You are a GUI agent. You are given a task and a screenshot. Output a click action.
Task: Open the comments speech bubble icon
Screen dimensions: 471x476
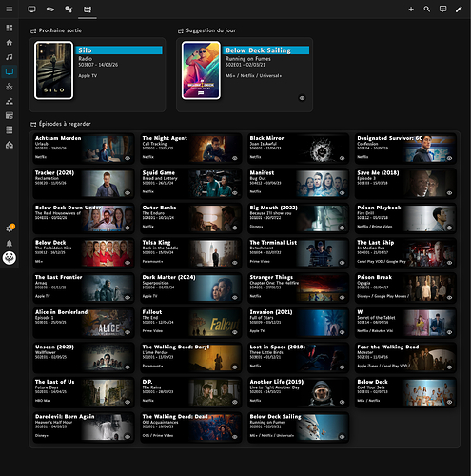pos(442,10)
